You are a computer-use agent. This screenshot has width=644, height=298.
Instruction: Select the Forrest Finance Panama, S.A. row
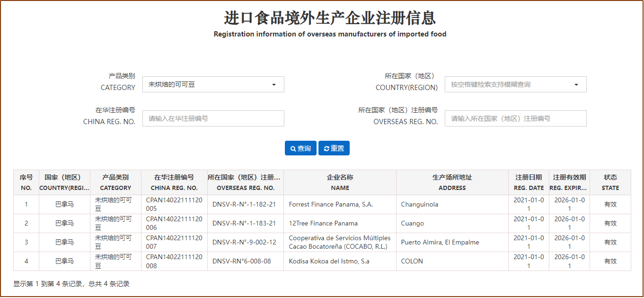point(331,205)
